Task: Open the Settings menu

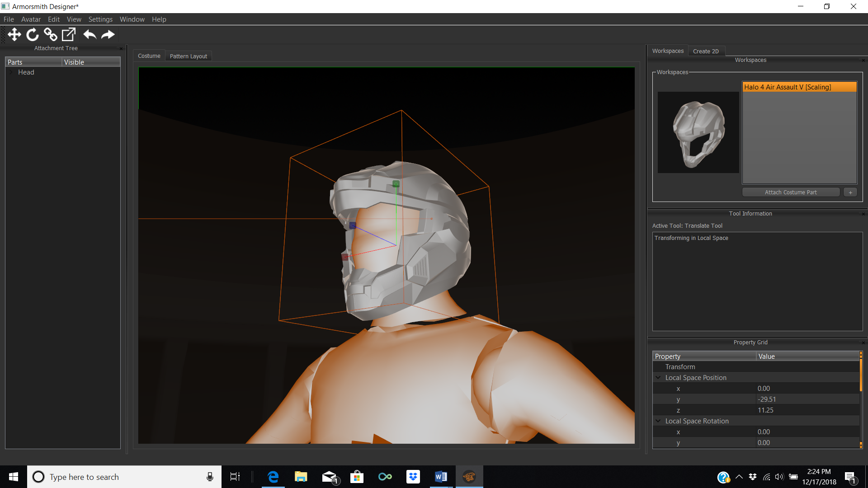Action: coord(100,19)
